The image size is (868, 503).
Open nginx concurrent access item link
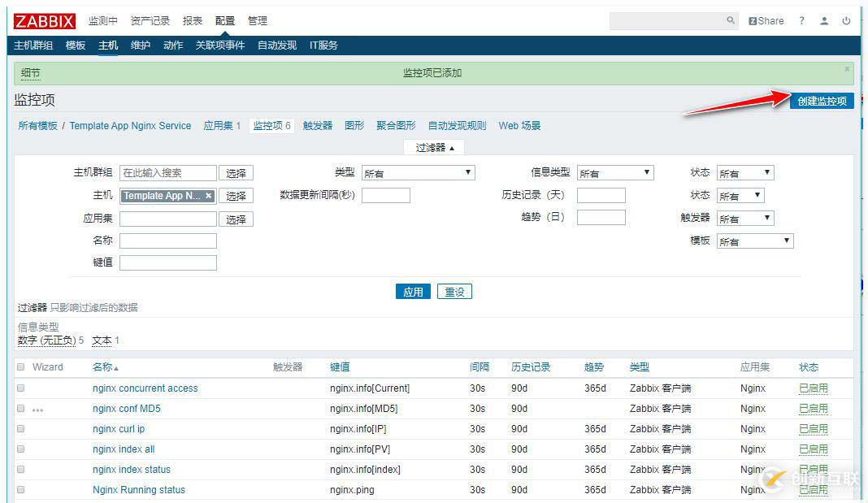pos(145,388)
